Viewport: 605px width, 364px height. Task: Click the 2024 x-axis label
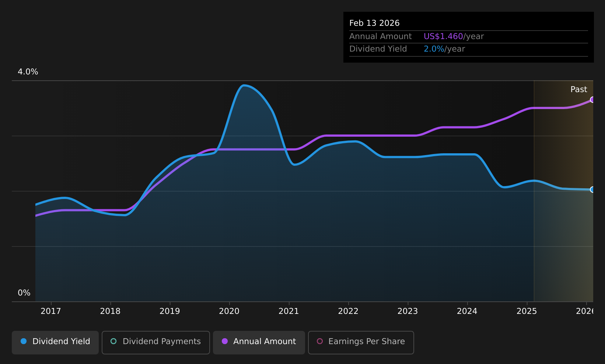[x=467, y=311]
